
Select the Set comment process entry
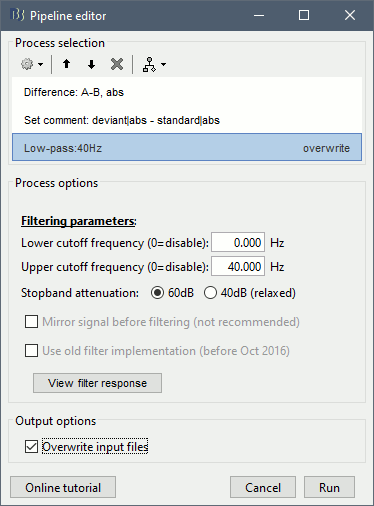pyautogui.click(x=187, y=120)
